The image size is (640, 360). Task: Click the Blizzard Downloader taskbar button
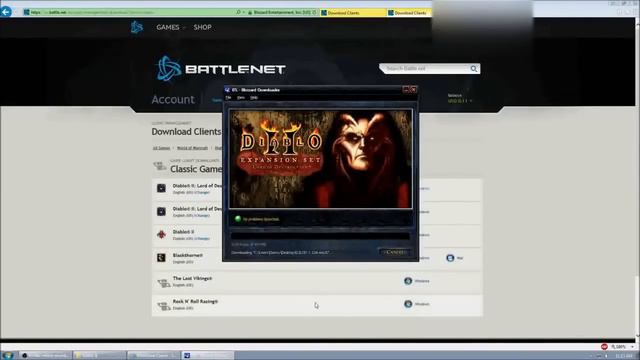click(x=207, y=356)
